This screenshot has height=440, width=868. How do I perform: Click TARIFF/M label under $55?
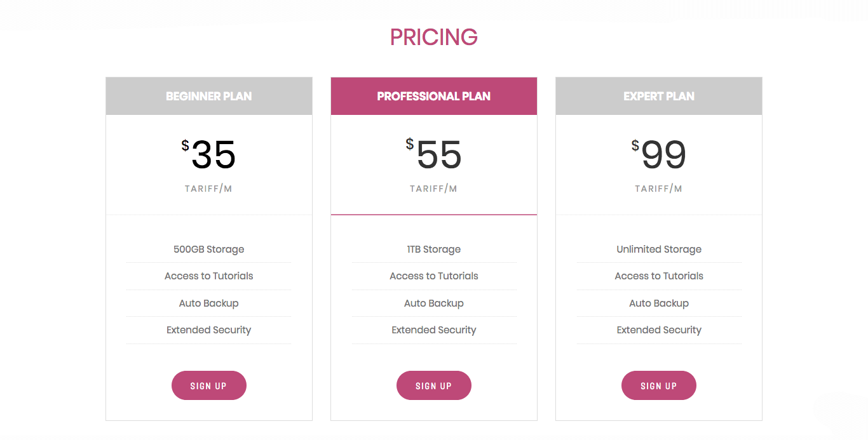tap(433, 189)
